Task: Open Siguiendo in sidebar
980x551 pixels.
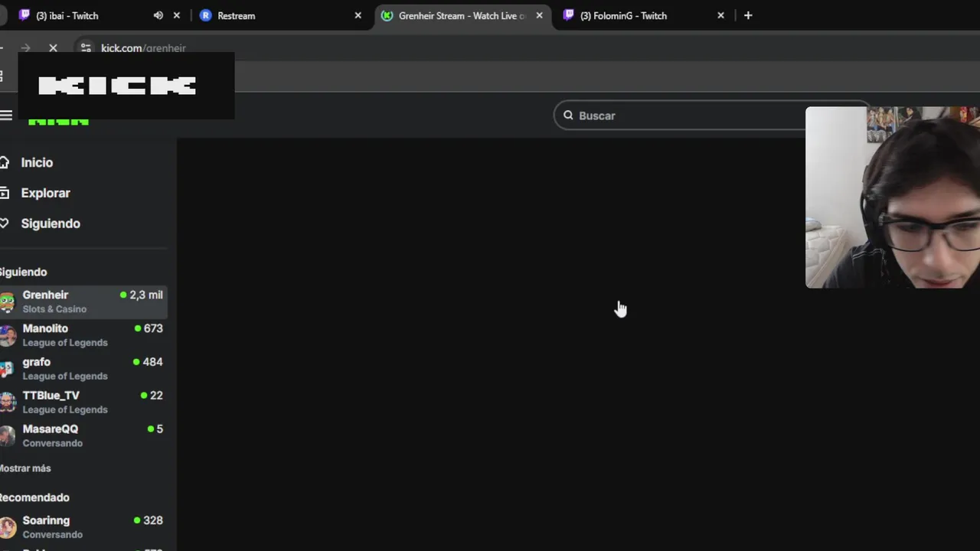Action: [51, 223]
